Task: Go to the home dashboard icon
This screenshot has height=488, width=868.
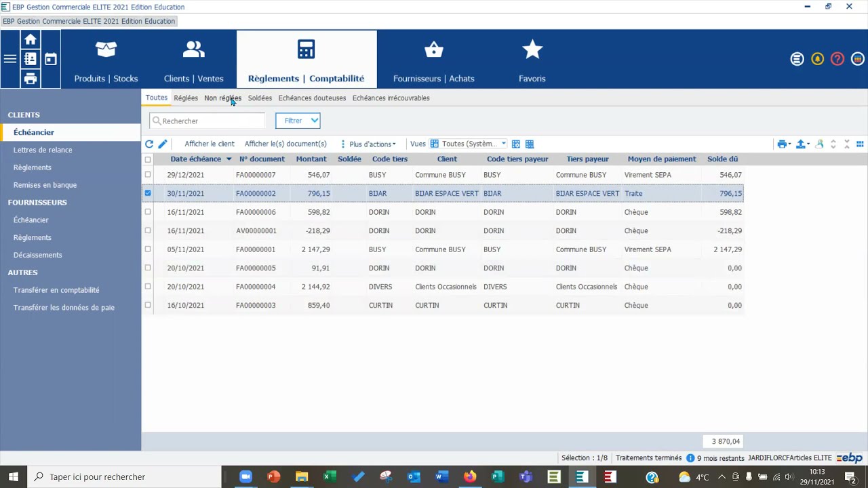Action: [31, 39]
